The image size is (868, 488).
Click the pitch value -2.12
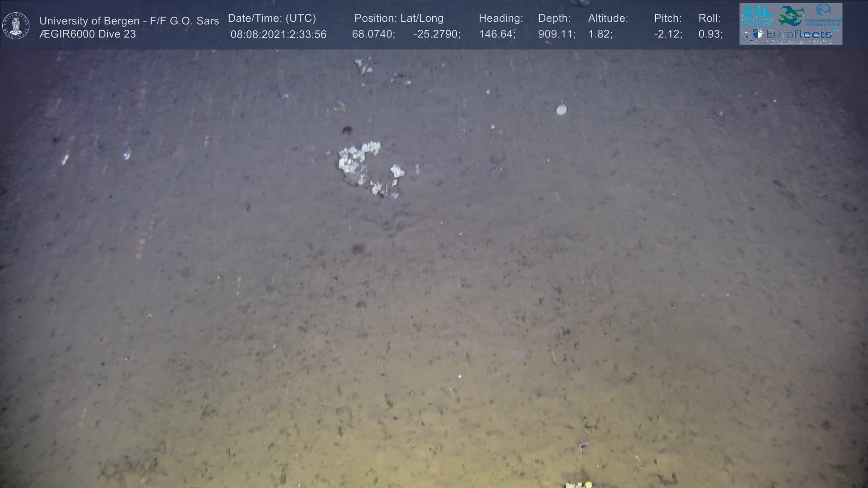pos(668,34)
